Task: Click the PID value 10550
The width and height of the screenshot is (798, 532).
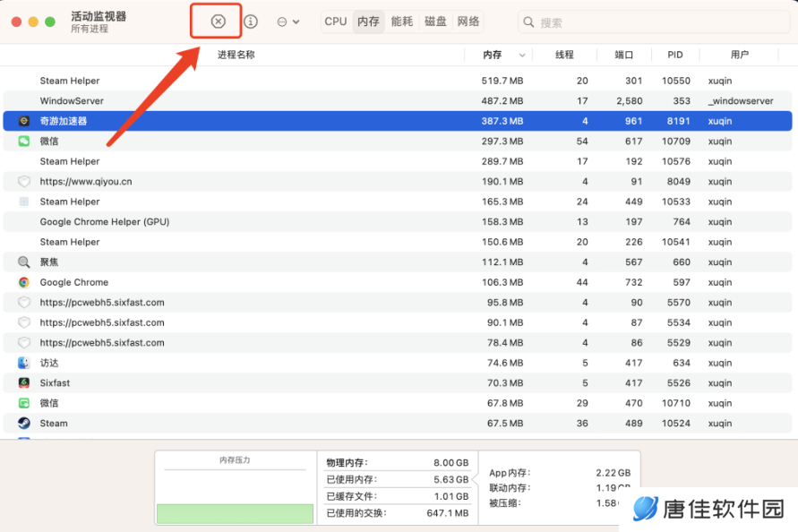Action: coord(676,81)
